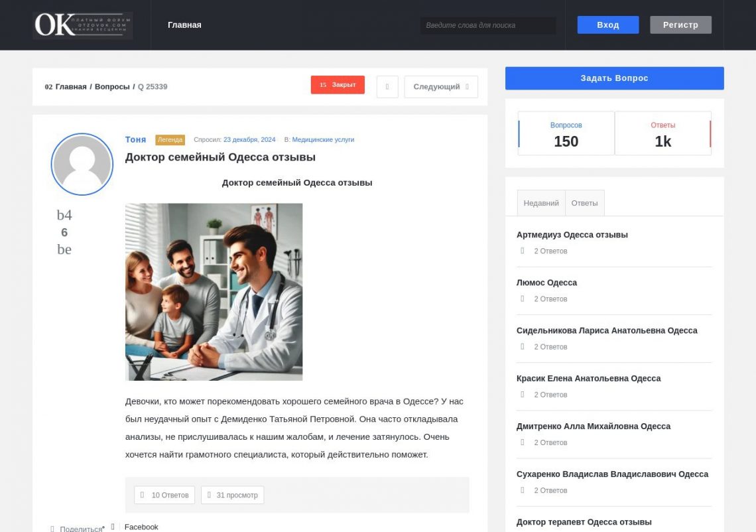
Task: Downvote the question with the lower vote icon
Action: [64, 249]
